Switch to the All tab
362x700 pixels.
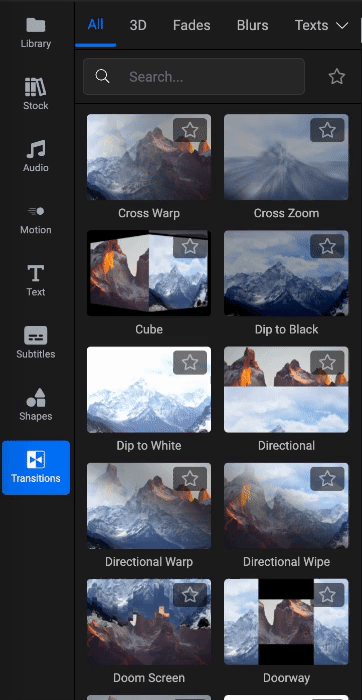[x=96, y=25]
